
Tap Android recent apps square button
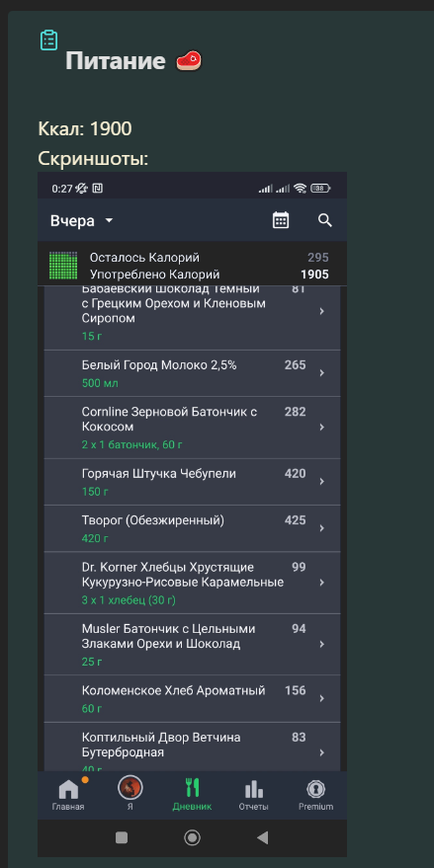pos(122,837)
